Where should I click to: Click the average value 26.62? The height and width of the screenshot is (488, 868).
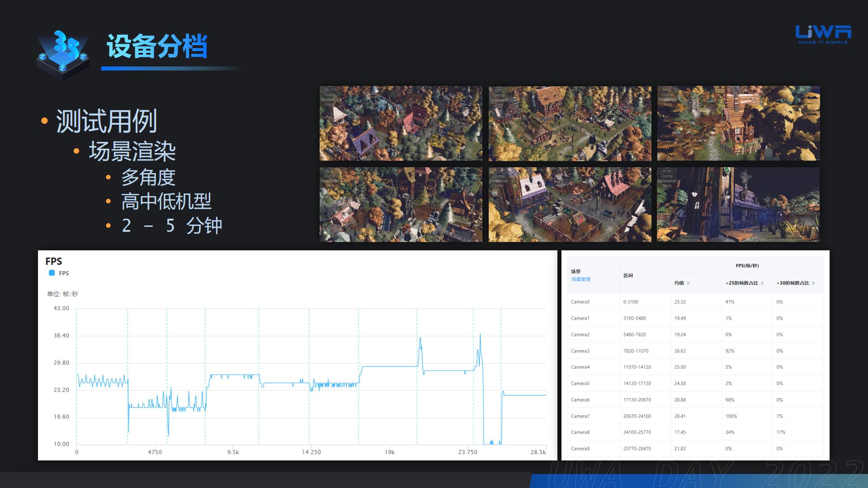coord(680,351)
